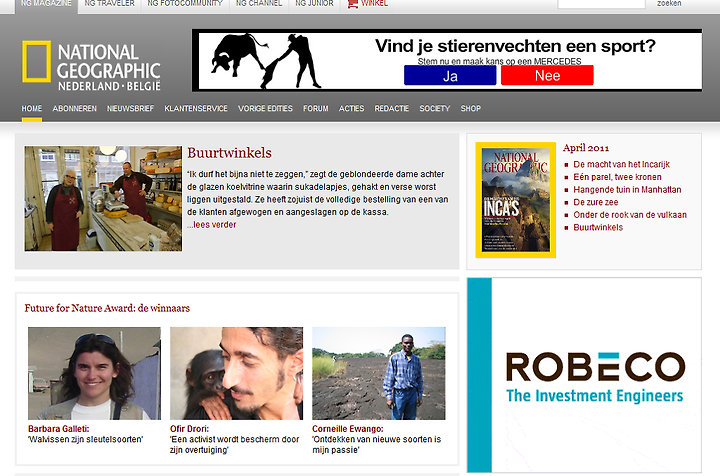Switch to NG Traveler tab
Image resolution: width=720 pixels, height=476 pixels.
pyautogui.click(x=109, y=4)
